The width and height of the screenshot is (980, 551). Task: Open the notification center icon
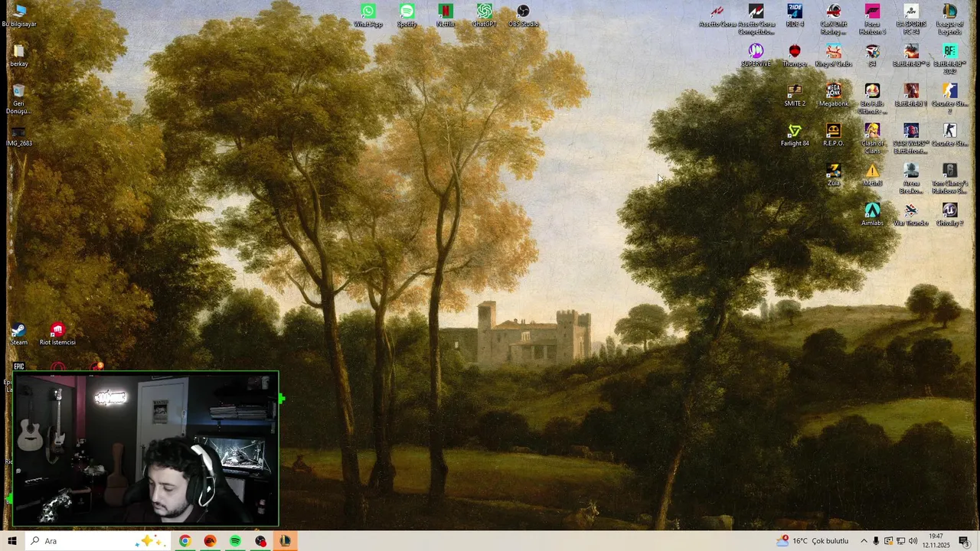click(x=964, y=541)
